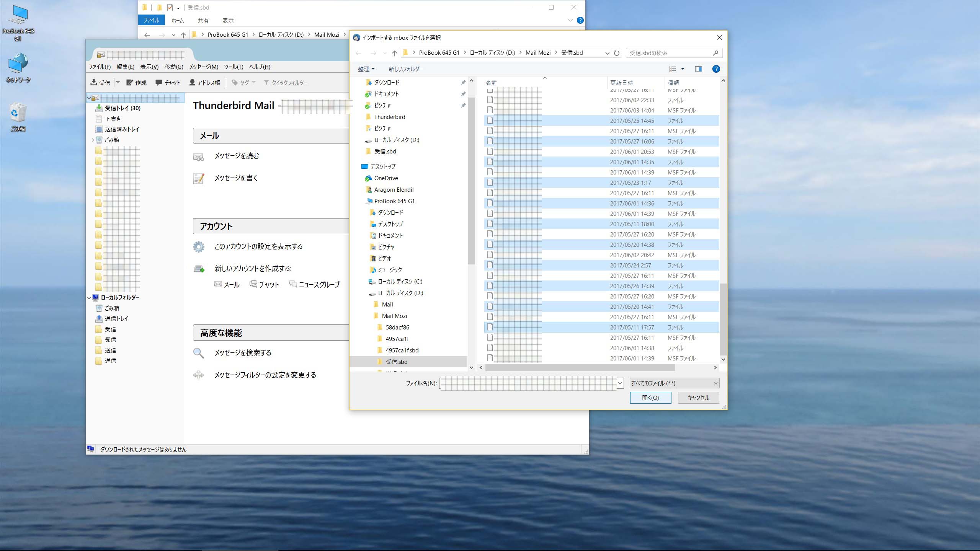The height and width of the screenshot is (551, 980).
Task: Open the Edit (編集(E)) menu
Action: point(125,67)
